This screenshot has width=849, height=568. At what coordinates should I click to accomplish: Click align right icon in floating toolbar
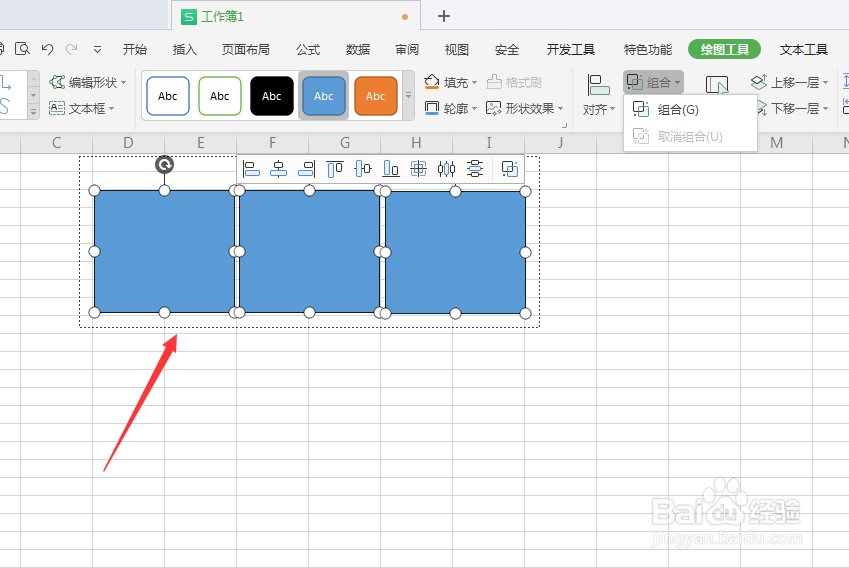(x=306, y=169)
